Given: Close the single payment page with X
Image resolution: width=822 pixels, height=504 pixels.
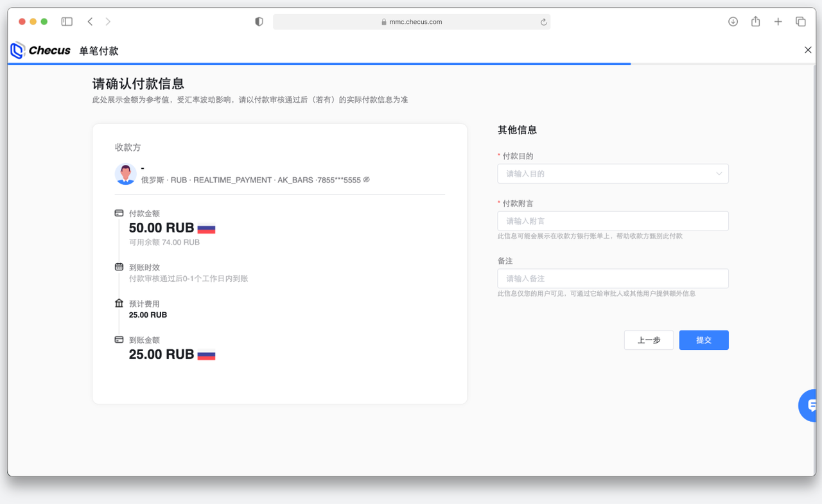Looking at the screenshot, I should [x=808, y=50].
